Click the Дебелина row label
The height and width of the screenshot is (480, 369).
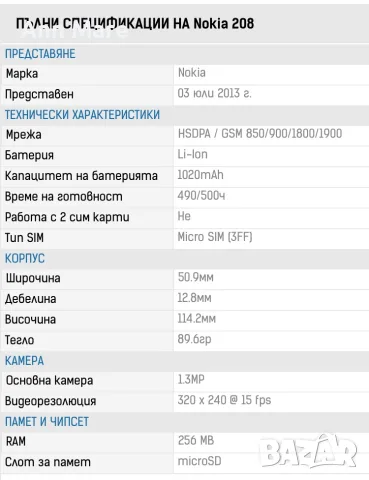point(31,299)
